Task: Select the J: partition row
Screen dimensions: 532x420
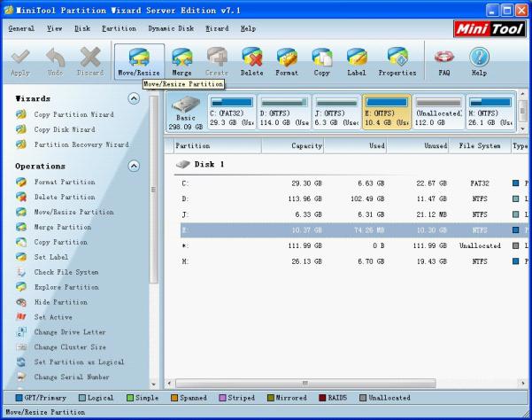Action: (x=354, y=214)
